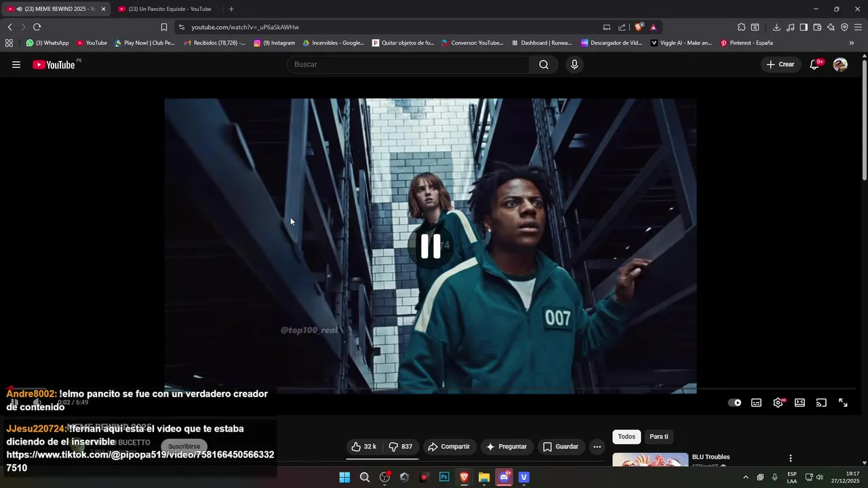Open the YouTube notifications bell
Image resolution: width=868 pixels, height=488 pixels.
coord(814,64)
